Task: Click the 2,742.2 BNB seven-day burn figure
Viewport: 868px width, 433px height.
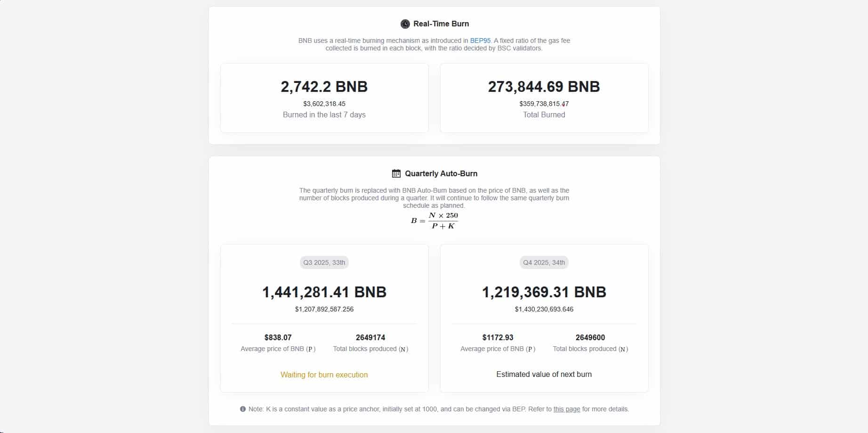Action: (x=324, y=87)
